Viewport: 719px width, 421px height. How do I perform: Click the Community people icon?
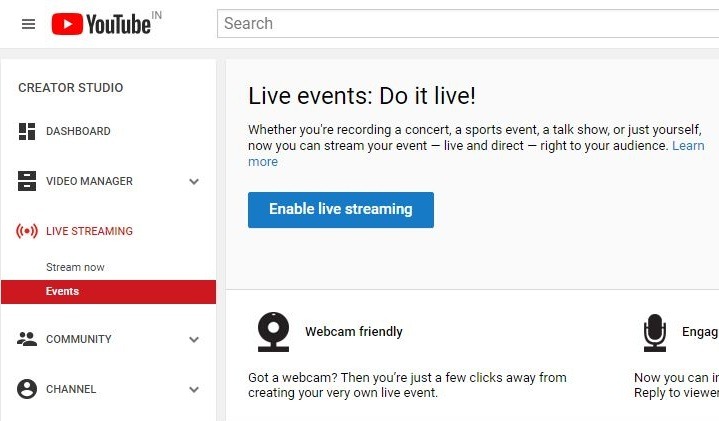(27, 339)
